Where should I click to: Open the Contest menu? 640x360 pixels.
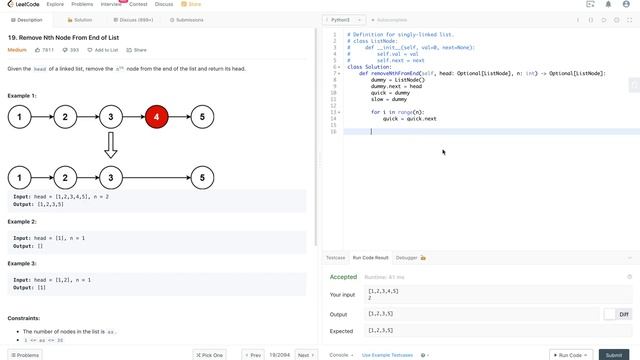click(x=138, y=4)
